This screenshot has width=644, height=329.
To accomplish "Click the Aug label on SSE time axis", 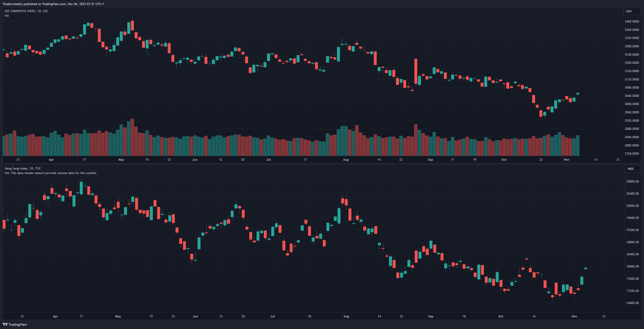I will tap(346, 159).
